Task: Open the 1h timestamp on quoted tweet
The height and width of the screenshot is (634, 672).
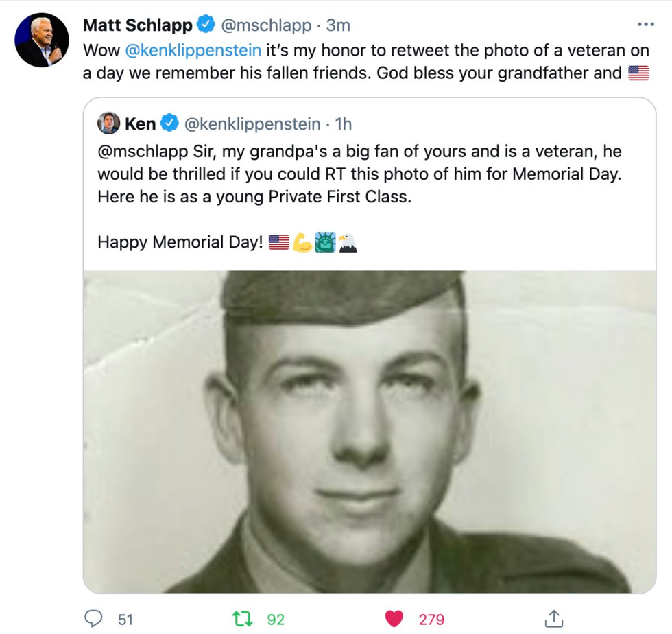Action: click(341, 124)
